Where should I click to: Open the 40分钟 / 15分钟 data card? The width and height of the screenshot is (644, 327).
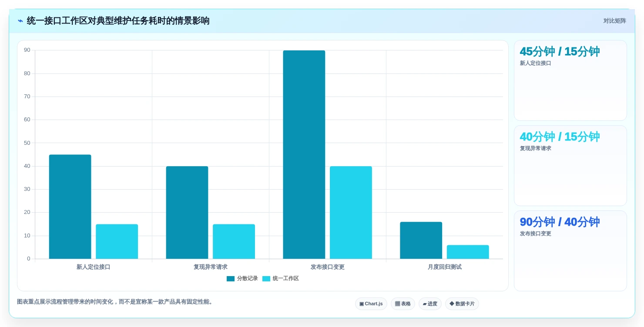[570, 166]
